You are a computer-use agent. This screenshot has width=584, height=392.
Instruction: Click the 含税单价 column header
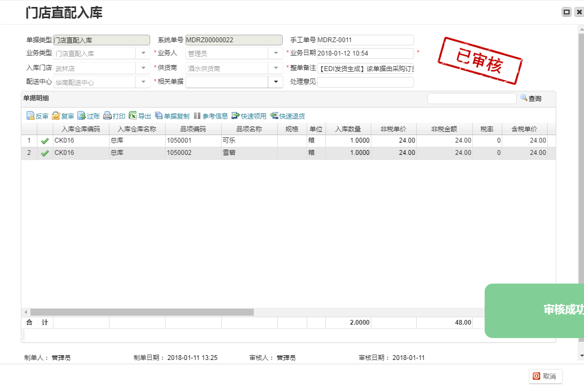(524, 129)
